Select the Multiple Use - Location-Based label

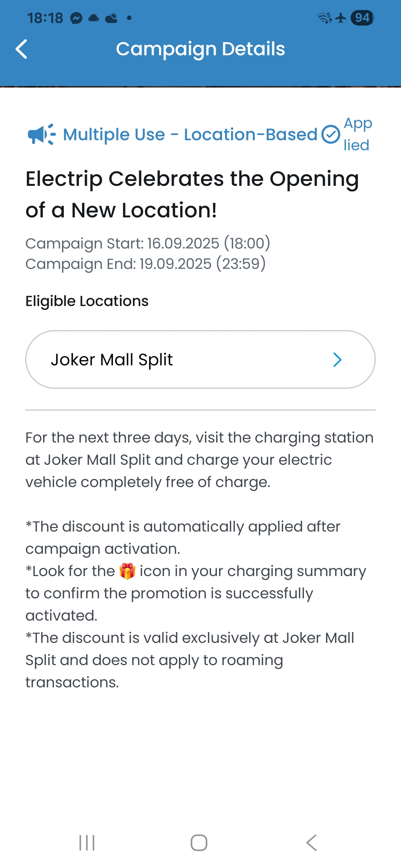click(190, 134)
